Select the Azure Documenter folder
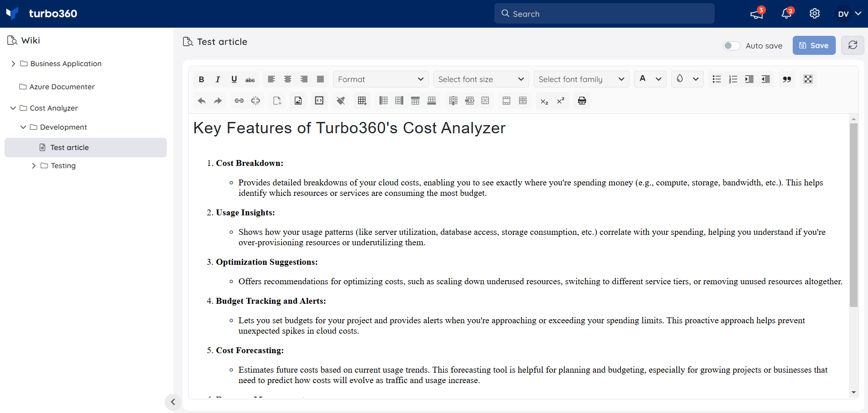868x413 pixels. point(57,87)
